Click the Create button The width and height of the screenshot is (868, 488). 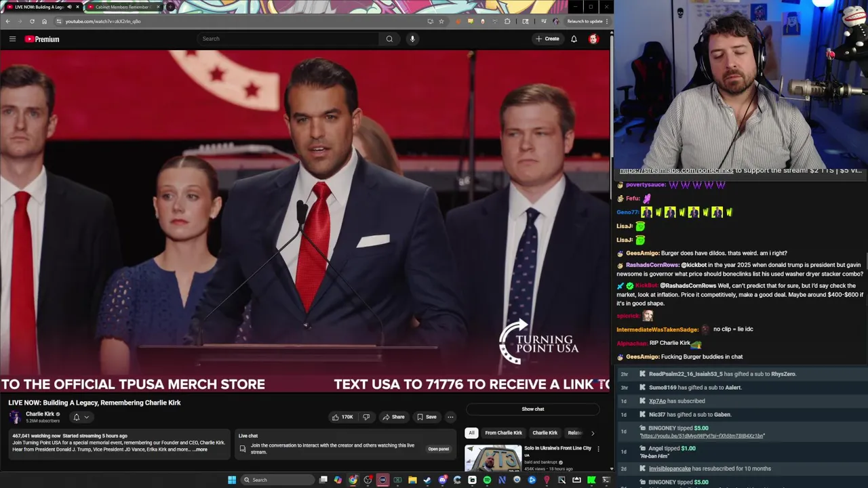[x=547, y=39]
